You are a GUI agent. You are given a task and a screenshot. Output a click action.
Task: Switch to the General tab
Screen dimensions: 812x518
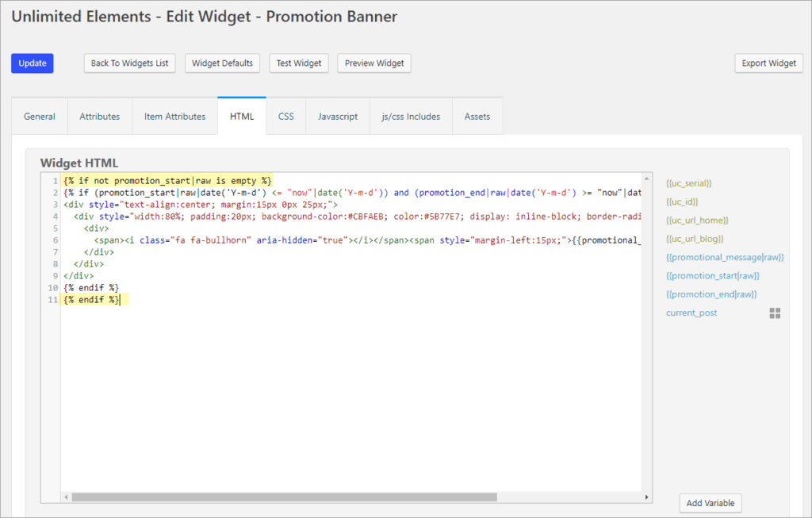[x=40, y=117]
